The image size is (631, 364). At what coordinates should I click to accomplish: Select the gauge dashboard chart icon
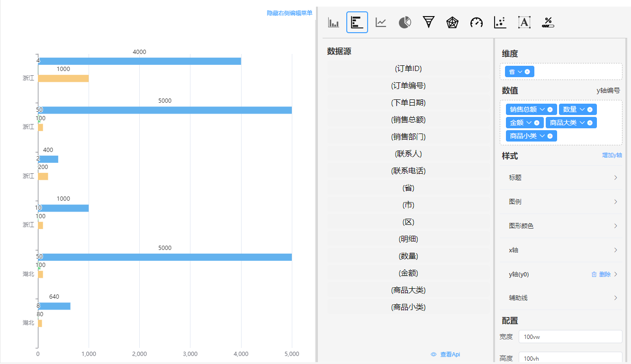click(476, 22)
